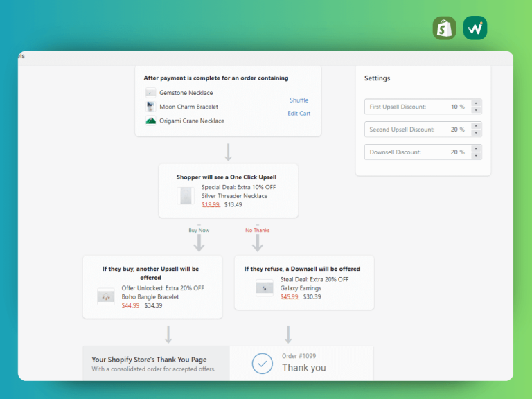Select the Moon Charm Bracelet text

(x=188, y=107)
